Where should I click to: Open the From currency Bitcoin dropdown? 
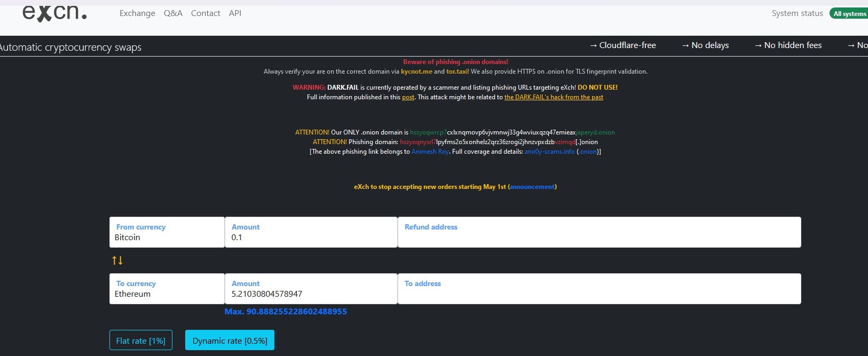(x=167, y=232)
